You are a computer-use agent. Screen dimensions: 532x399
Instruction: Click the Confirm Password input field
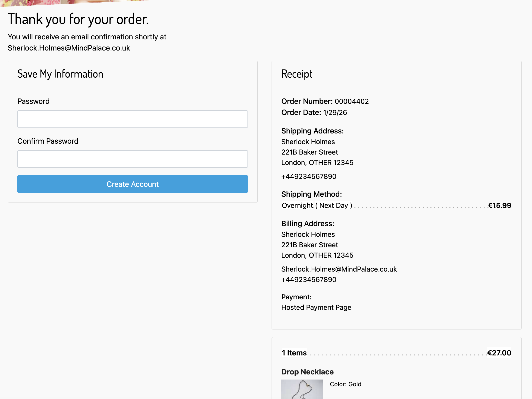pos(132,159)
